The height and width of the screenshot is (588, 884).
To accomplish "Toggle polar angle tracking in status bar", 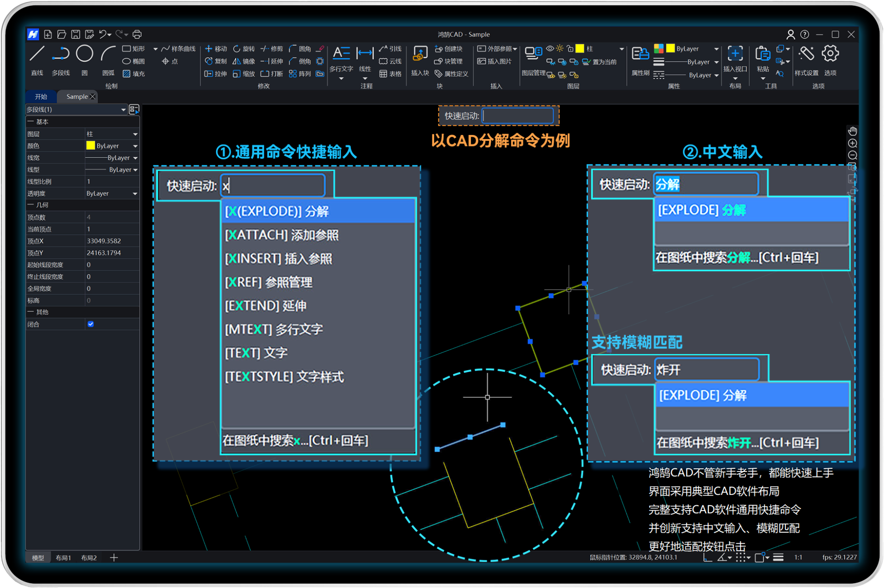I will [722, 558].
